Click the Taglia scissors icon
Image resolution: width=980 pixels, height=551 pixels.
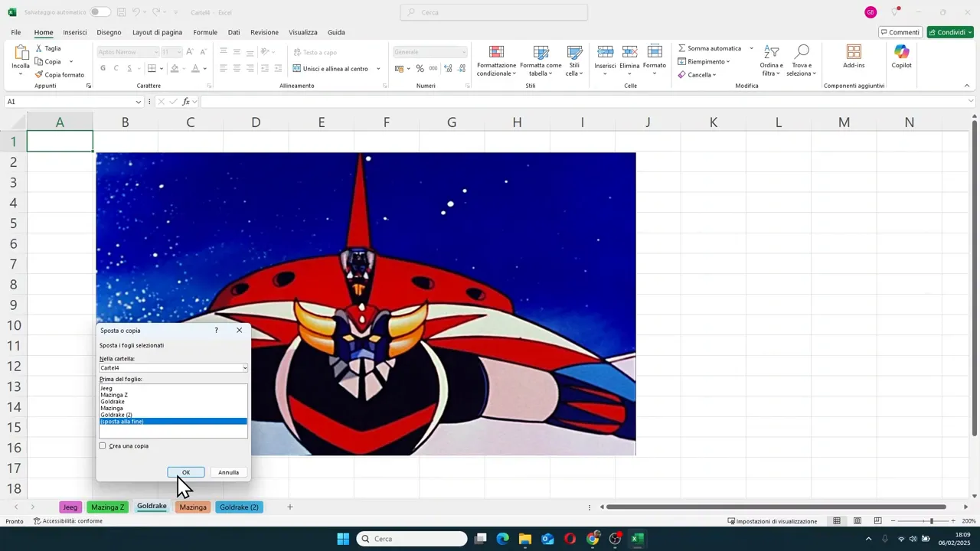(39, 48)
